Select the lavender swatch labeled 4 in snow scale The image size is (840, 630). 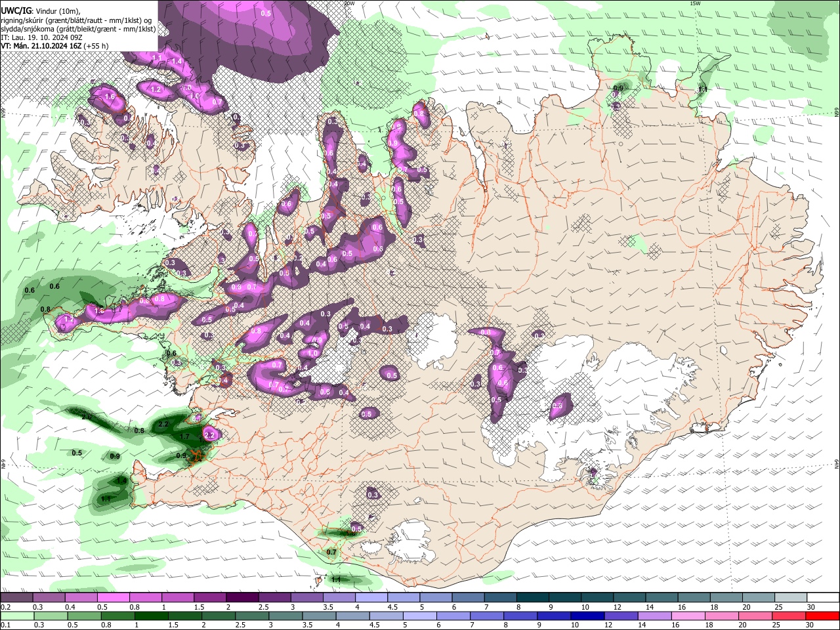pos(371,597)
